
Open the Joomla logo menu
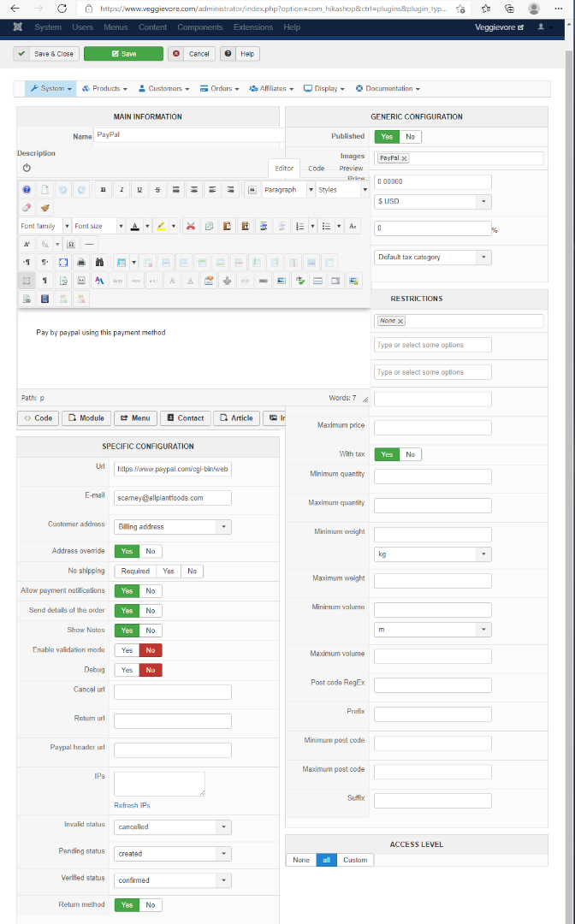[18, 27]
